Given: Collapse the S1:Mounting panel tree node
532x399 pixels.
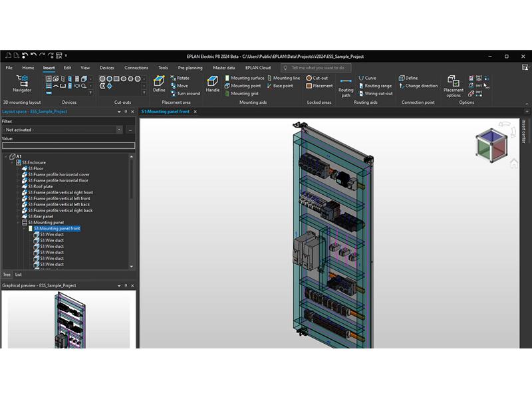Looking at the screenshot, I should pyautogui.click(x=18, y=223).
